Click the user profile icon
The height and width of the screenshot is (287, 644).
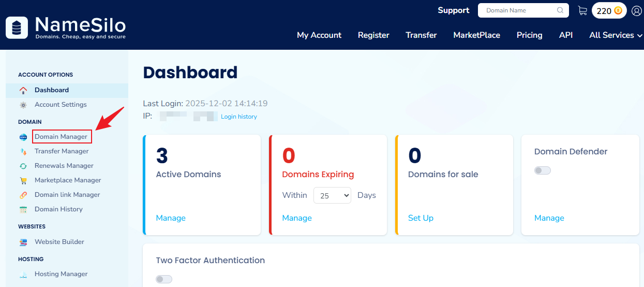636,10
